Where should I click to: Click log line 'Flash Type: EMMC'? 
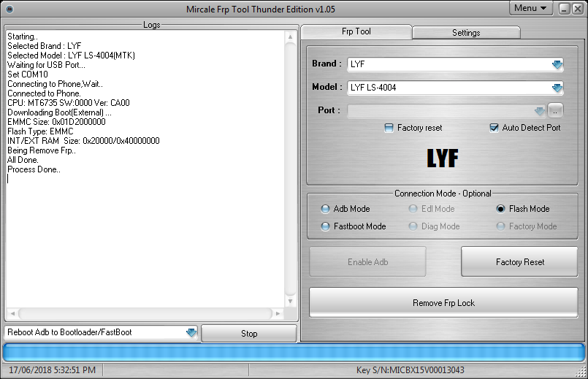click(40, 131)
